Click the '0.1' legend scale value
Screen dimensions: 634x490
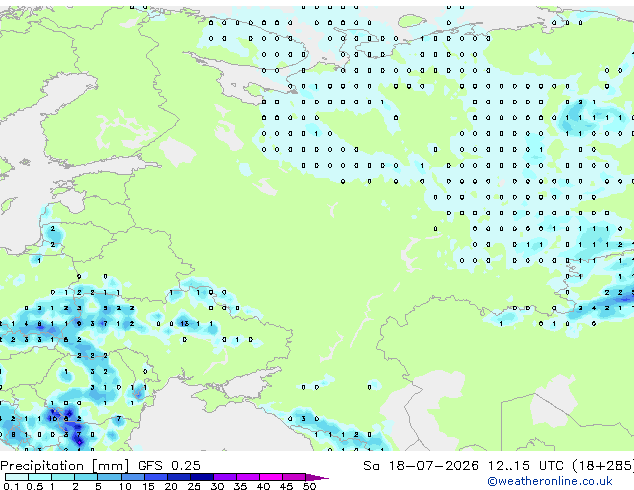click(11, 486)
